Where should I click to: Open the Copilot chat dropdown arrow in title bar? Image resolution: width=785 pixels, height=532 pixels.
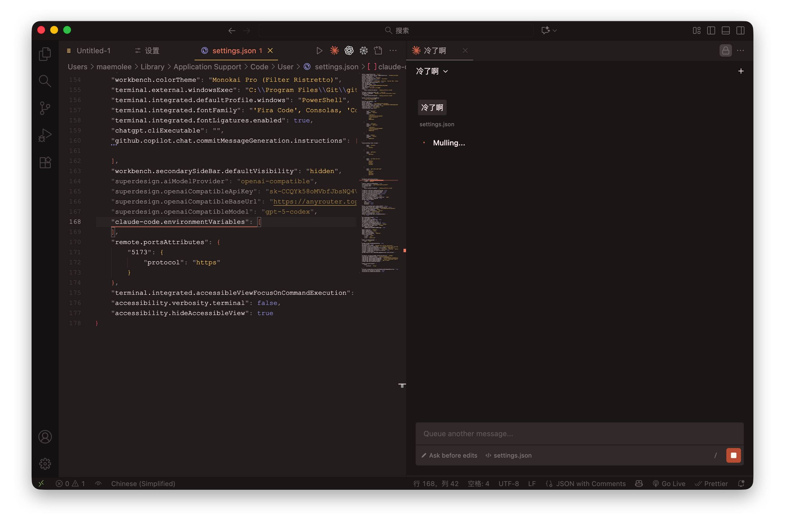pos(555,30)
